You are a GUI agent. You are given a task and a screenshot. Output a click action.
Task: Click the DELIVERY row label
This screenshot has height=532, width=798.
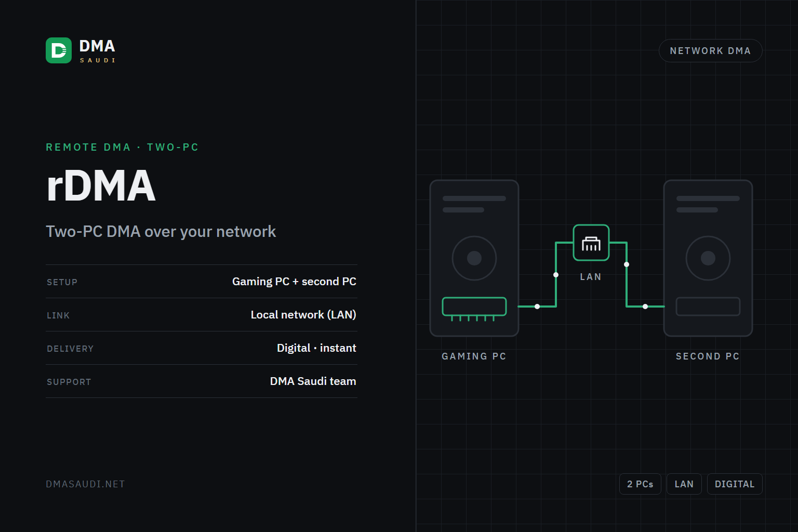coord(70,349)
